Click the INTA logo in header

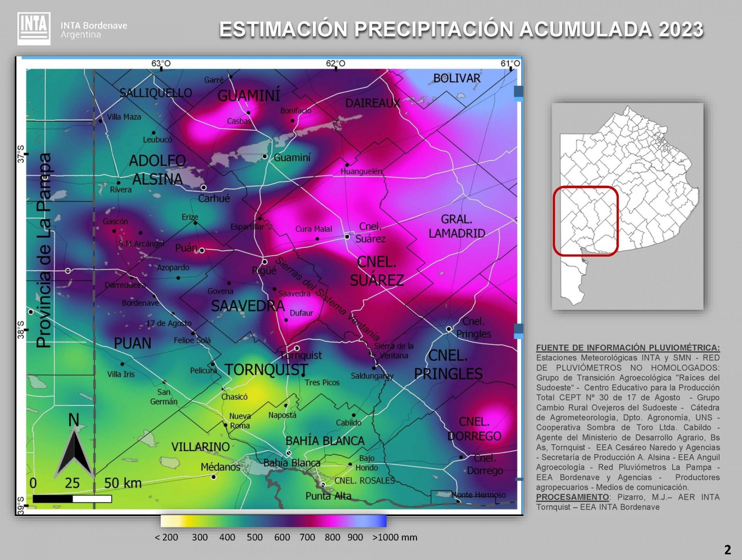(34, 29)
